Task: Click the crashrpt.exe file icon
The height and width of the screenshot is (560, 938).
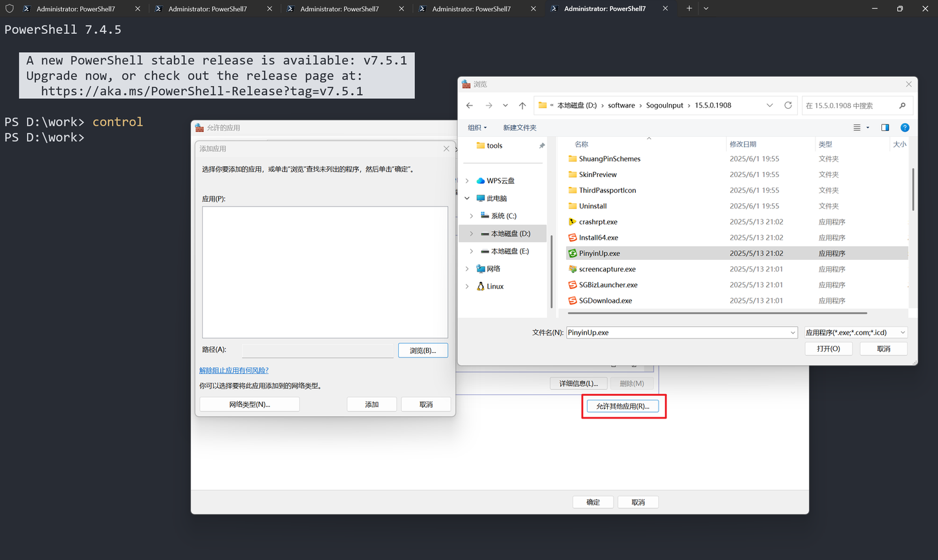Action: point(573,222)
